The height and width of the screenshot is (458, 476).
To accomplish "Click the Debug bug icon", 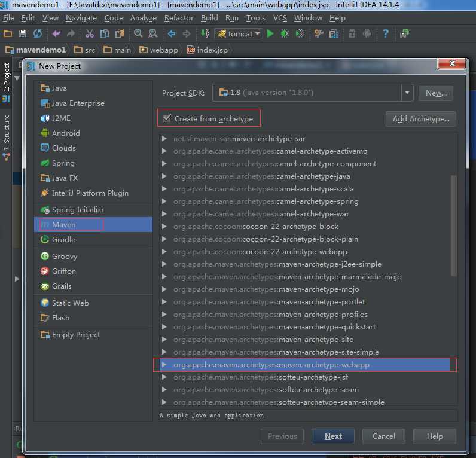I will click(x=285, y=33).
